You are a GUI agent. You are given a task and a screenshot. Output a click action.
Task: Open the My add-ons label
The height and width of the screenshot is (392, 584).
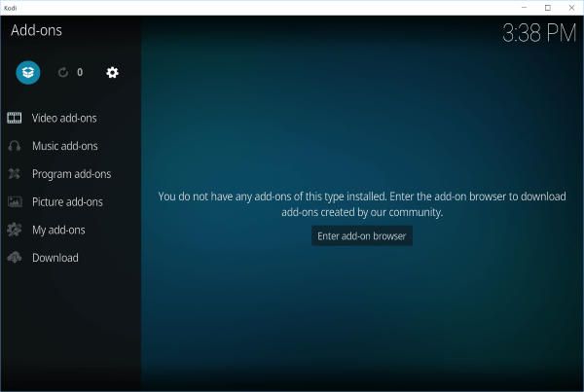tap(58, 230)
